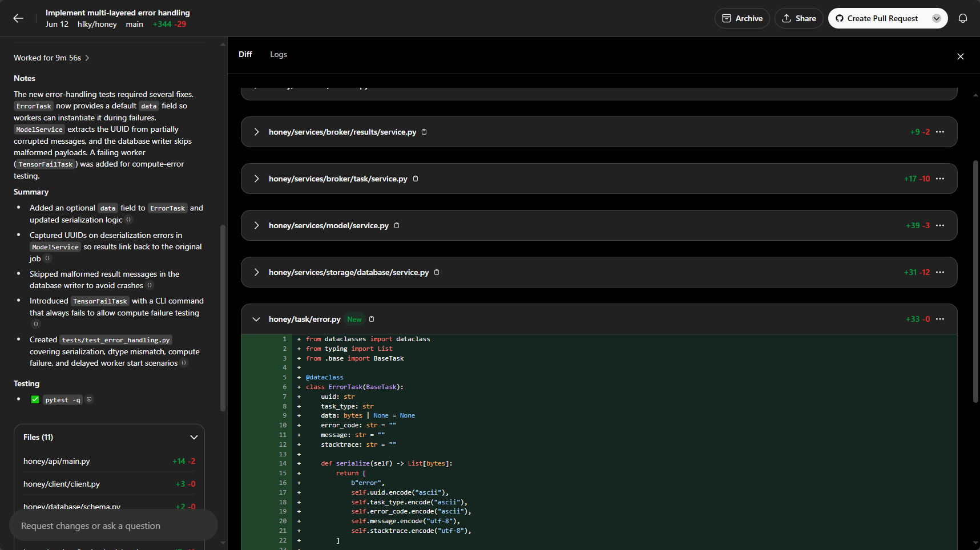980x550 pixels.
Task: Copy path of broker/results/service.py
Action: 424,132
